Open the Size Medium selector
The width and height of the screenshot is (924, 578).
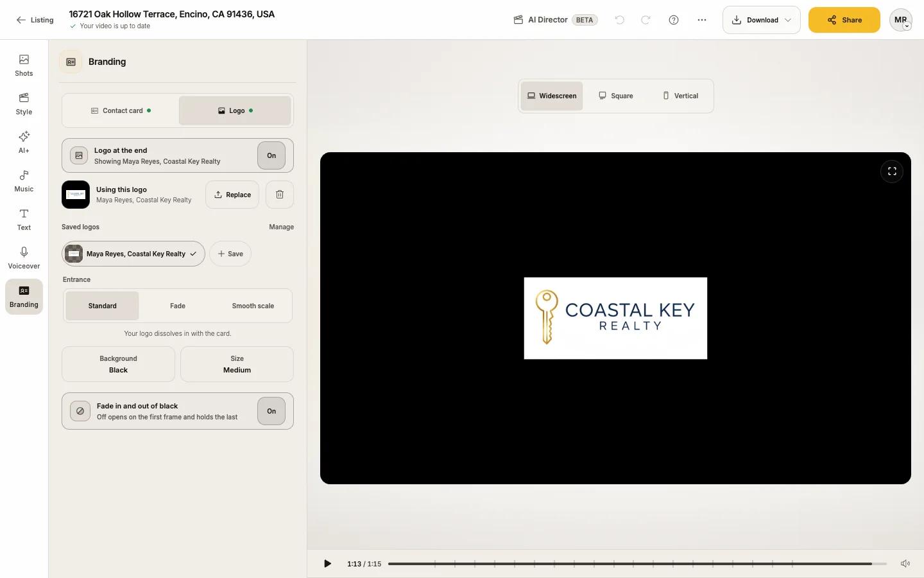(237, 364)
